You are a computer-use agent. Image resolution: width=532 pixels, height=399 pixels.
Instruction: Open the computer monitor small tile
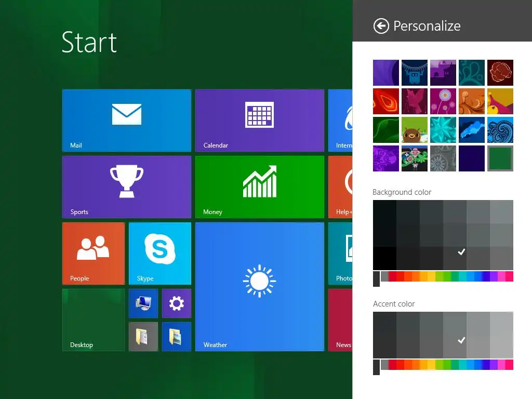143,303
